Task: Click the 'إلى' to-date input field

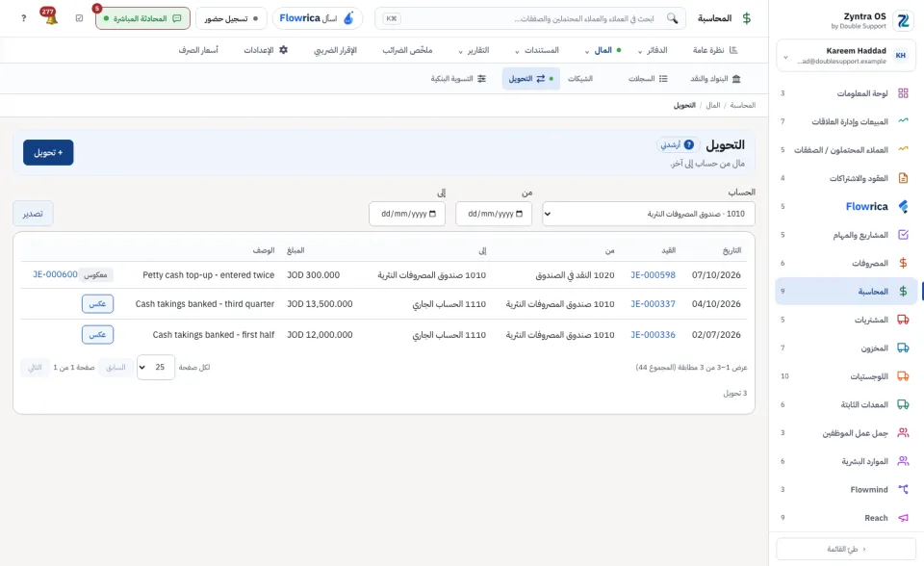Action: point(407,214)
